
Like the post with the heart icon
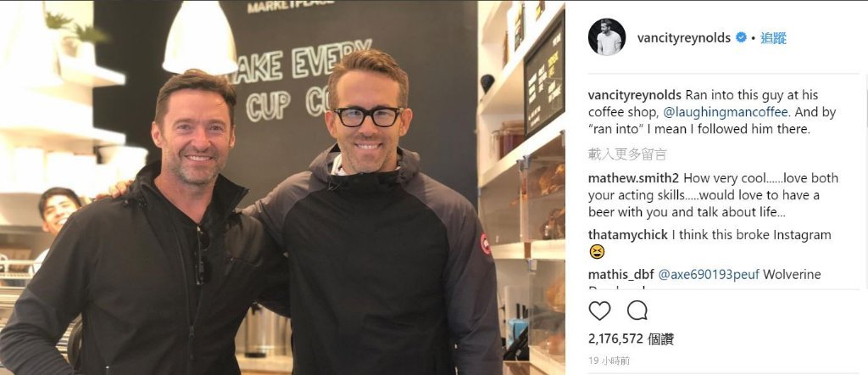[599, 311]
